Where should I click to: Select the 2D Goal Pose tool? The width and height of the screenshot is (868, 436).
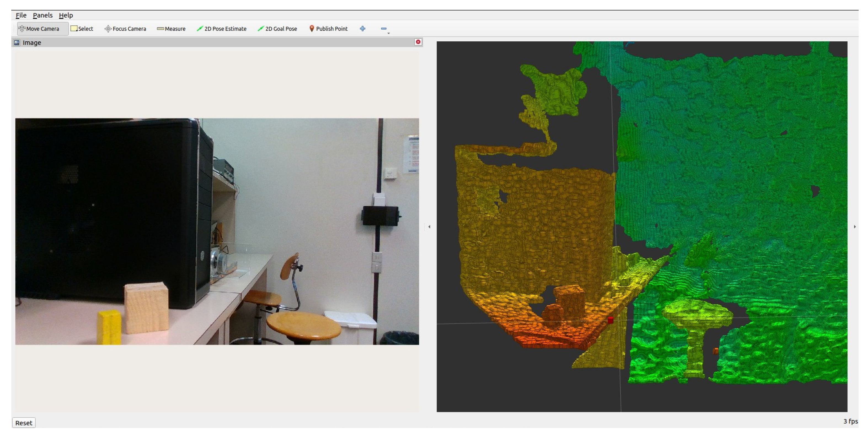(277, 29)
